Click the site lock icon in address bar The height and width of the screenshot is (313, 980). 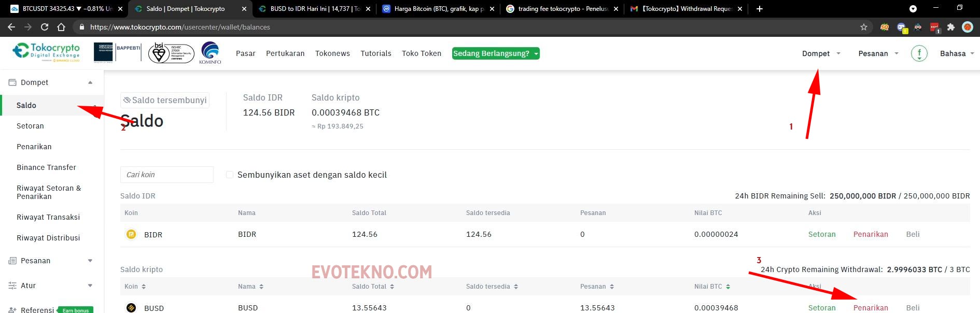(81, 27)
